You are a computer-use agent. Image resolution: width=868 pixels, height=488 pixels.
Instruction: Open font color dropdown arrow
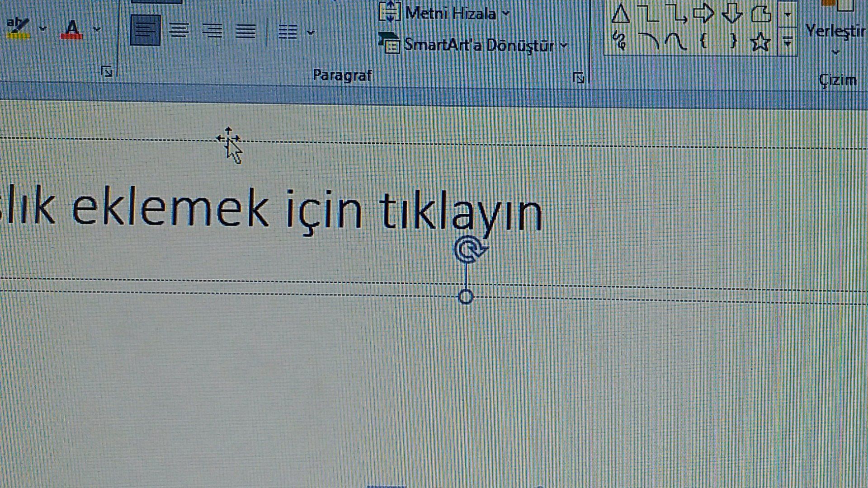coord(96,29)
